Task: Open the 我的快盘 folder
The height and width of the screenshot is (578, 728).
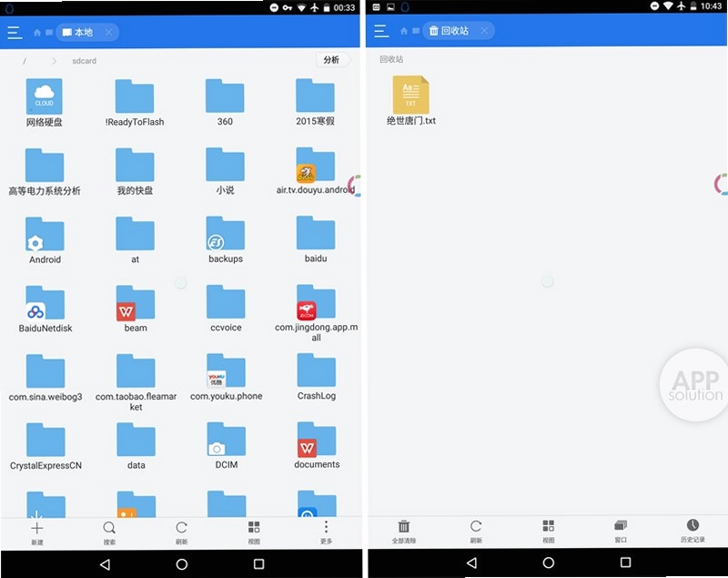Action: 135,171
